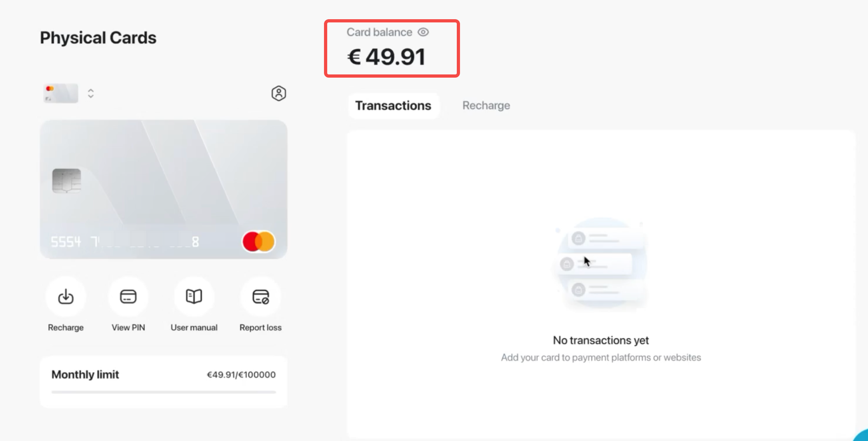Click the "No transactions yet" message
Screen dimensions: 868x441
click(601, 341)
